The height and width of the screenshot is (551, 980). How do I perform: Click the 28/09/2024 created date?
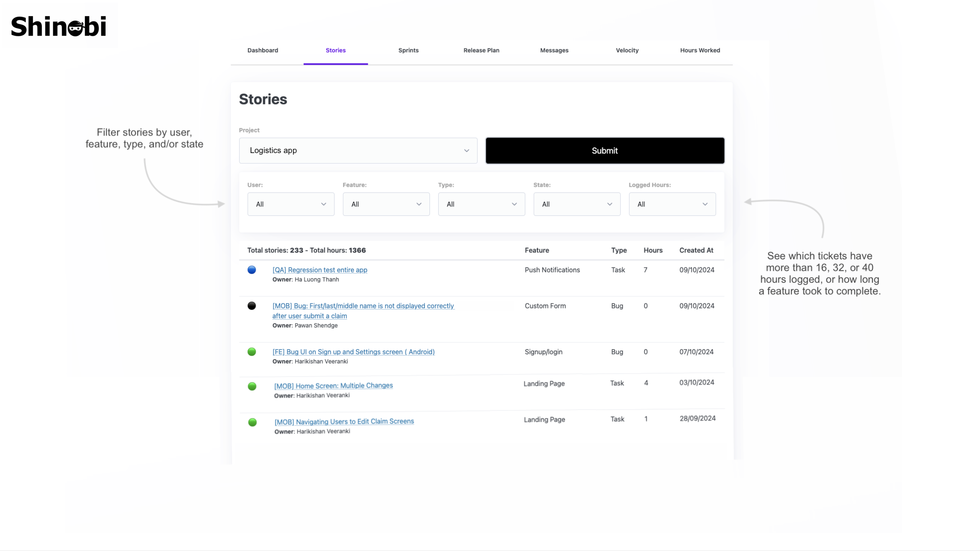coord(697,418)
